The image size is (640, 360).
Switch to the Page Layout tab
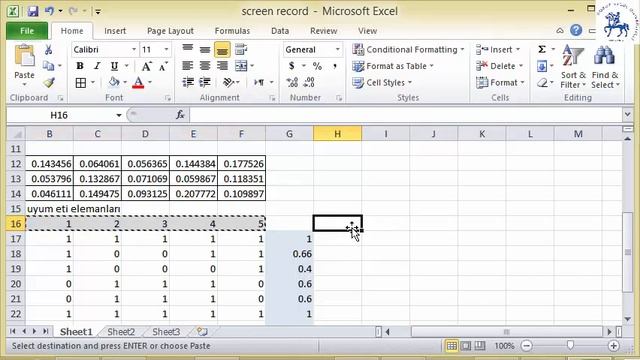(170, 31)
